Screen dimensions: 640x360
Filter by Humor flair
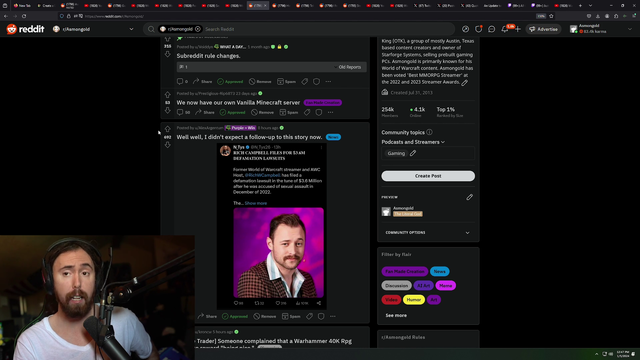point(413,300)
